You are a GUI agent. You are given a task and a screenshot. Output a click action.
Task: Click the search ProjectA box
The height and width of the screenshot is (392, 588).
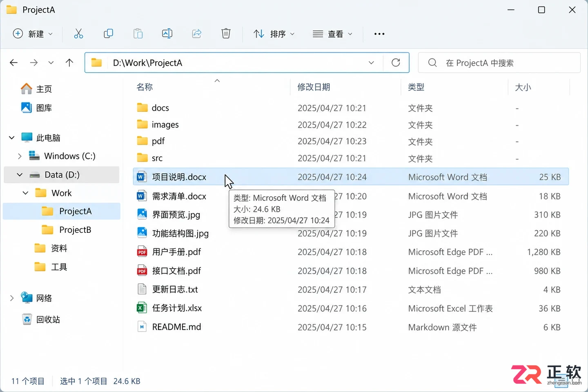point(499,62)
